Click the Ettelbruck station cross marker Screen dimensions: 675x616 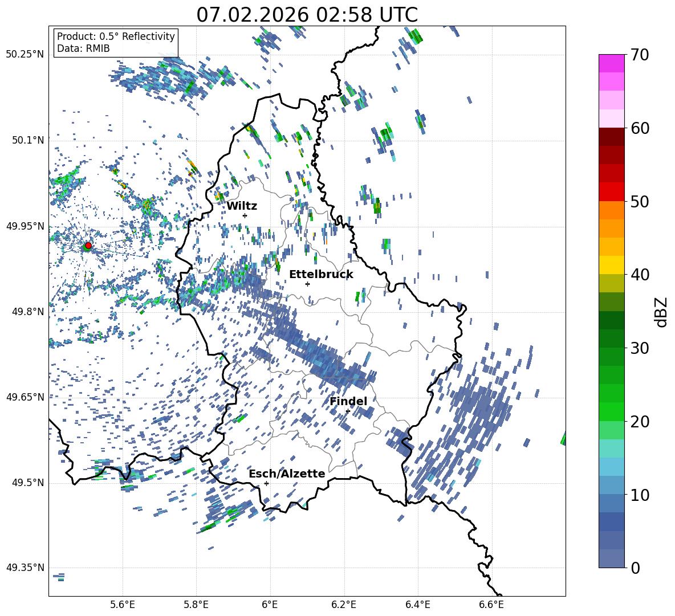pos(307,284)
